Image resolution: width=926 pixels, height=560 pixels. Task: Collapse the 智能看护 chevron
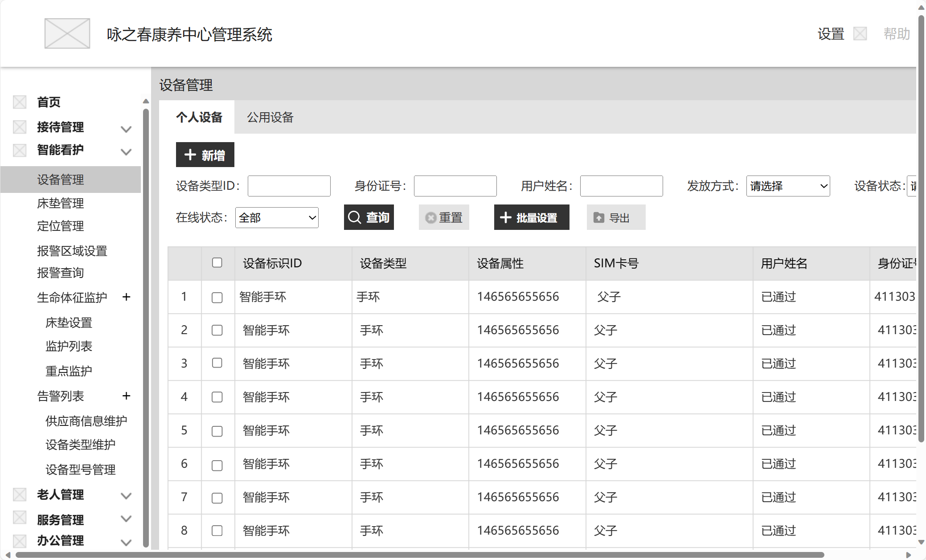(126, 152)
